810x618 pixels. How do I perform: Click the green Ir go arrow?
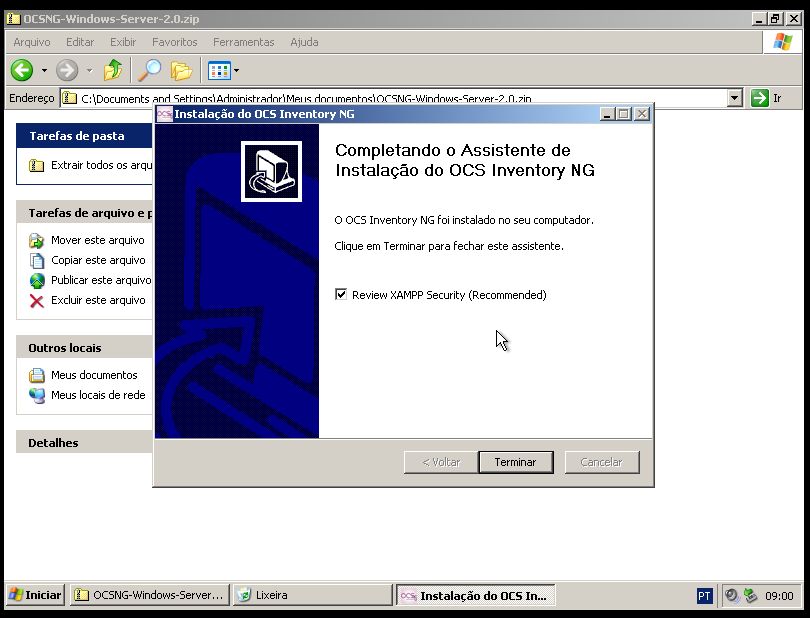760,98
